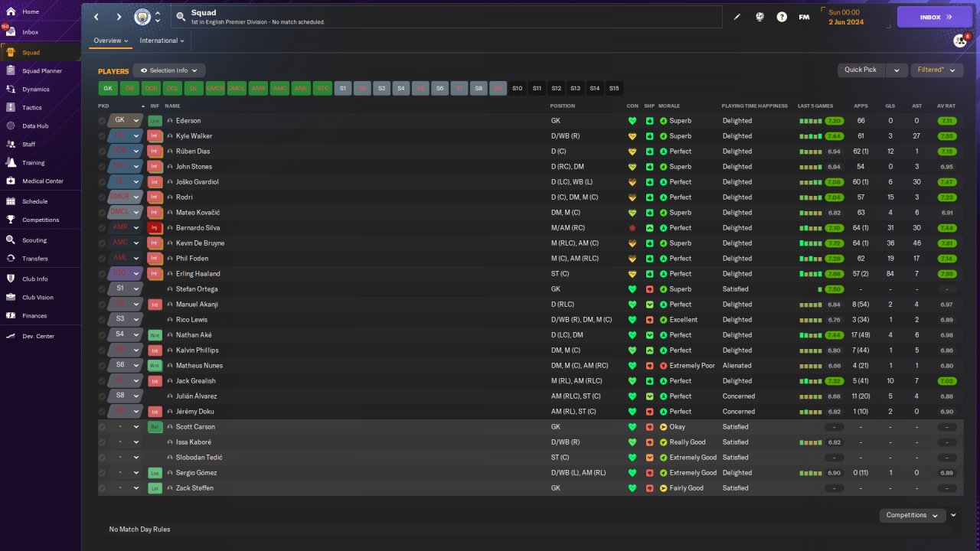Open the staff meeting notification icon

coord(960,41)
